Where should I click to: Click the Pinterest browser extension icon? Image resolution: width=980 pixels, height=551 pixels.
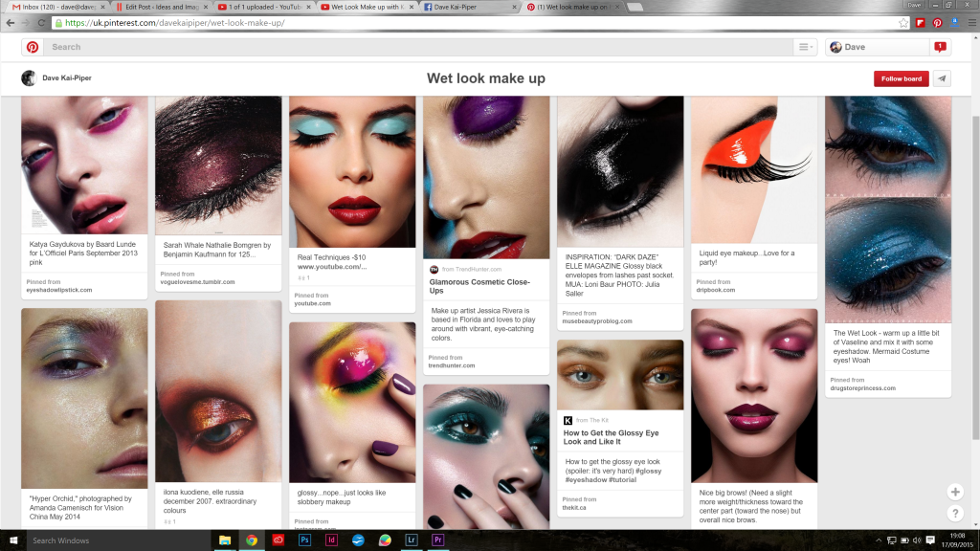tap(937, 23)
